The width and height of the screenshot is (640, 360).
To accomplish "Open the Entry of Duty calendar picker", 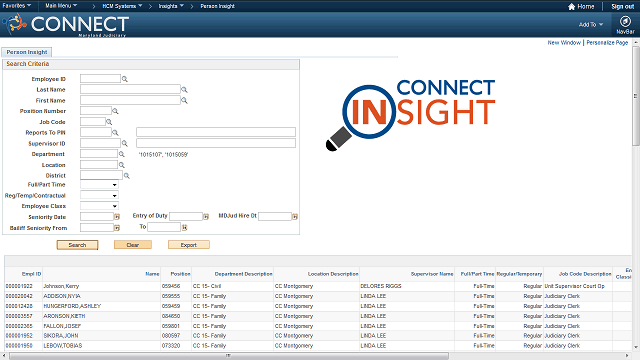I will [206, 217].
